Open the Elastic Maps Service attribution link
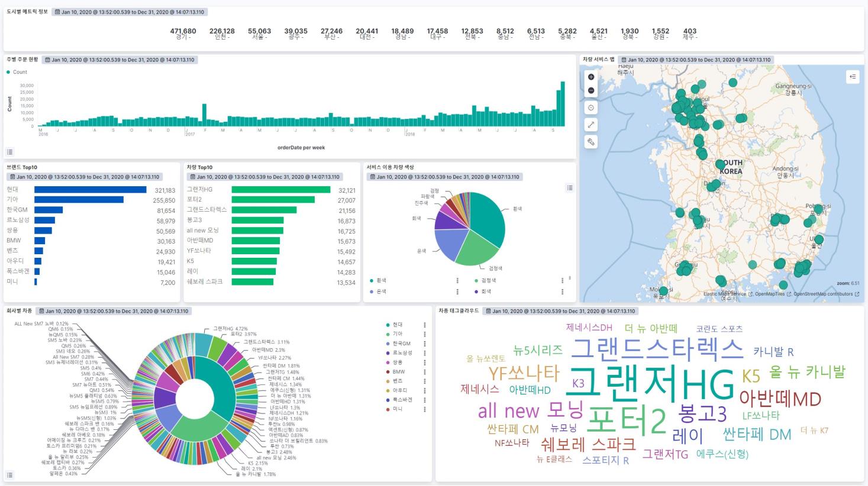The width and height of the screenshot is (868, 486). click(x=728, y=294)
